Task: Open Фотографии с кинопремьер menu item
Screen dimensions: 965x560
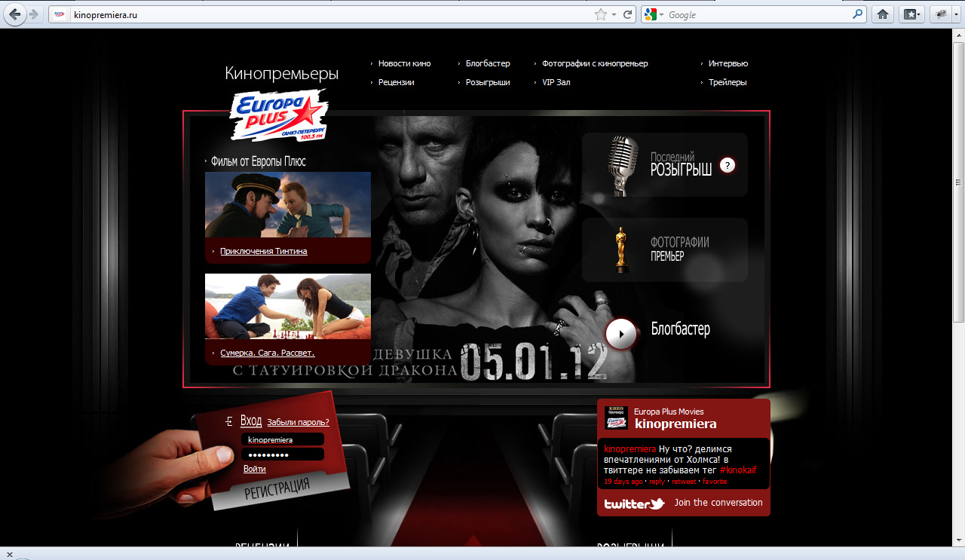Action: (595, 63)
